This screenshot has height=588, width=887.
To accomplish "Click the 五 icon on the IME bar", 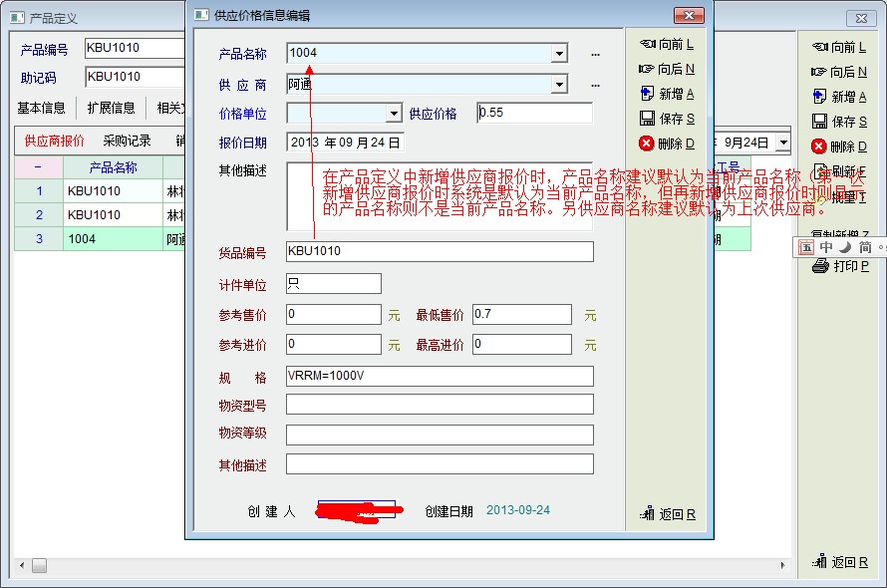I will click(x=806, y=247).
